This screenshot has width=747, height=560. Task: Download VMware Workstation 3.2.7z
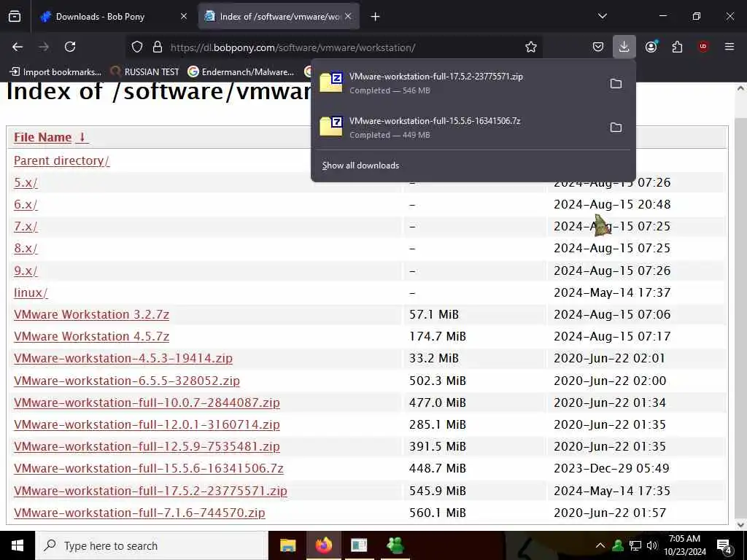91,315
